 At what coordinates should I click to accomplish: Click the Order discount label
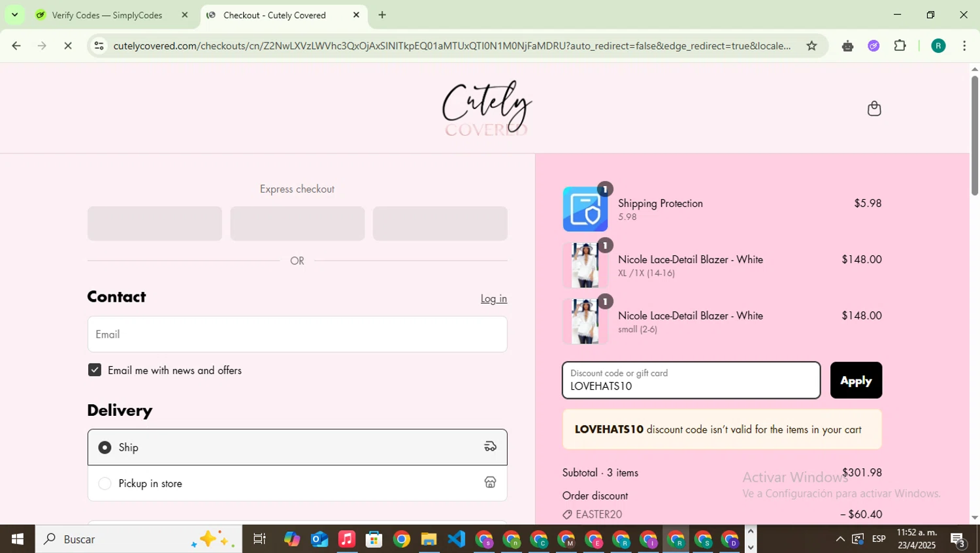pyautogui.click(x=595, y=496)
